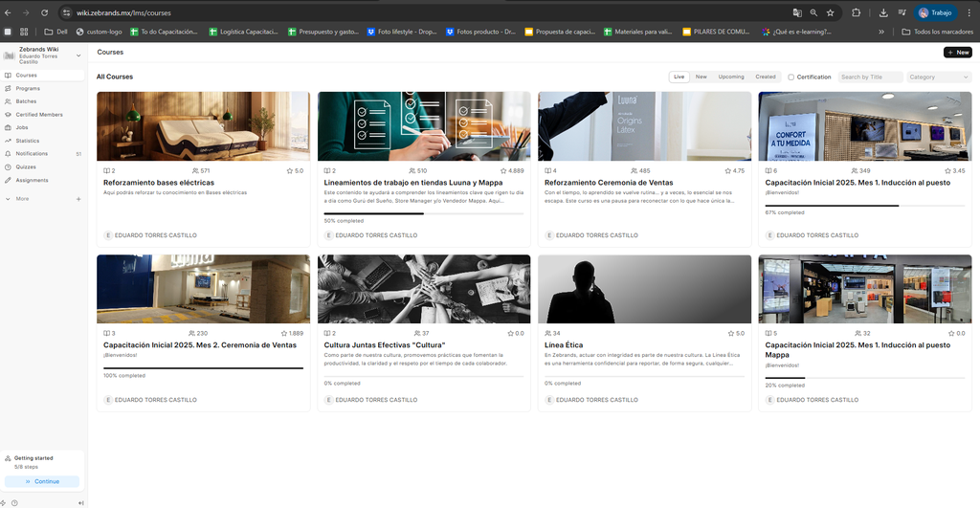
Task: Open Batches in the sidebar
Action: click(x=42, y=101)
